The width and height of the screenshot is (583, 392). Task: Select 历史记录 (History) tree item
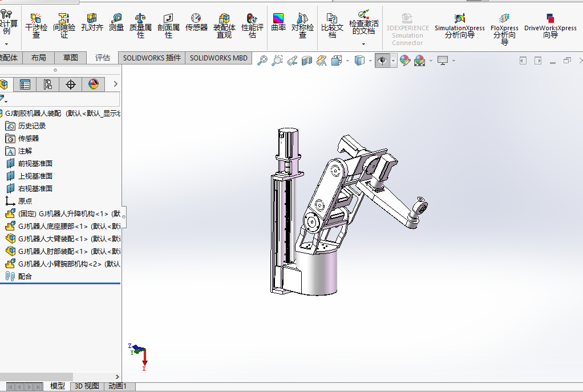coord(26,126)
